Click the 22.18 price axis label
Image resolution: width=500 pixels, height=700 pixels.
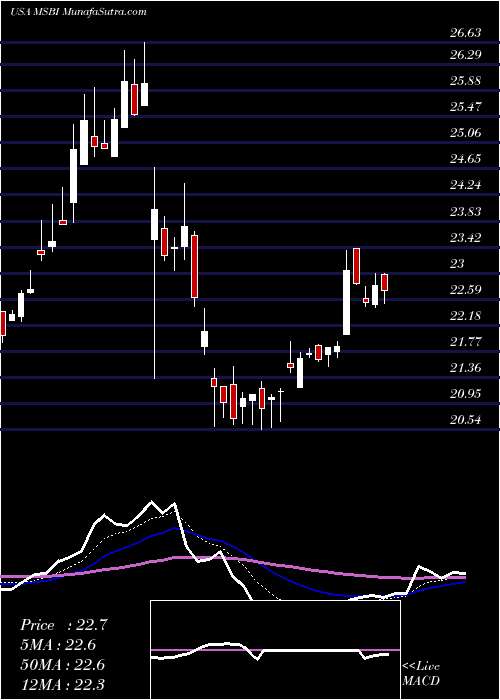(466, 316)
